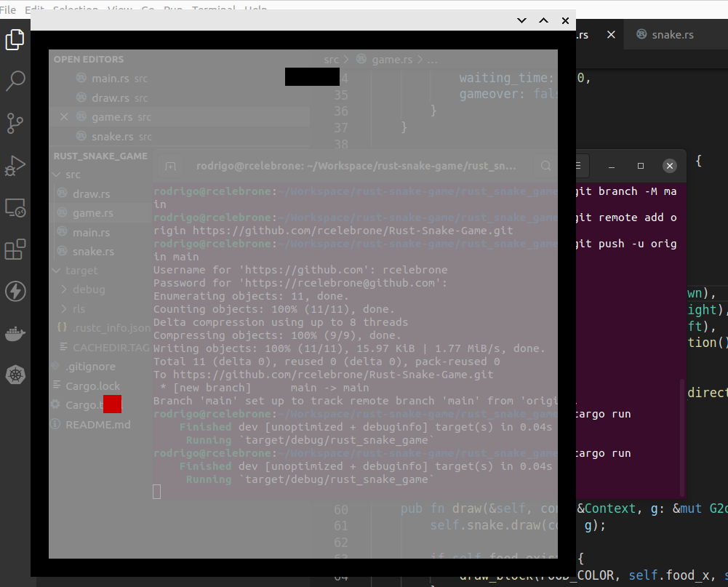This screenshot has height=587, width=728.
Task: Open a new terminal tab icon
Action: 170,166
